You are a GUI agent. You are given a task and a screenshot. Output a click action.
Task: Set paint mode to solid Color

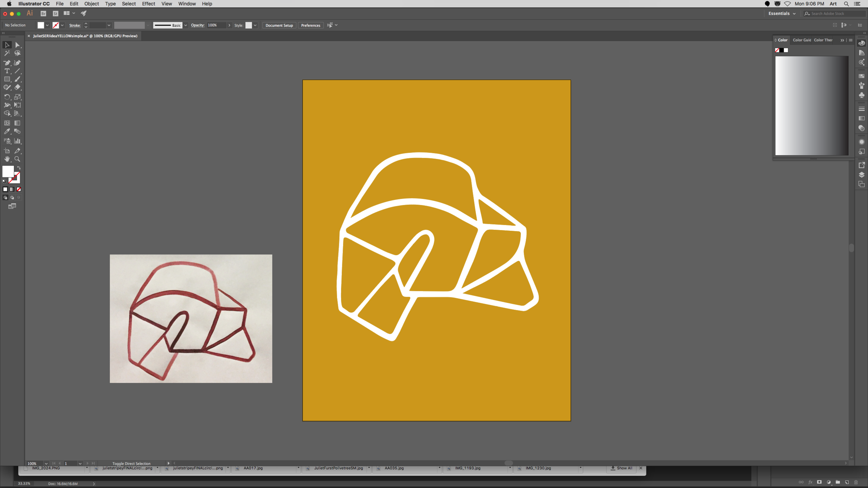(5, 190)
